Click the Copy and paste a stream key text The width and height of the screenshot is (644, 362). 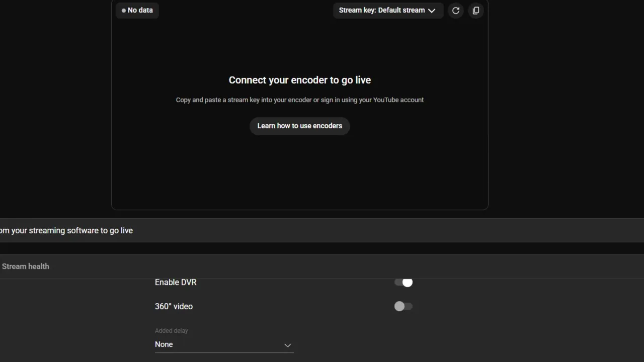click(300, 100)
